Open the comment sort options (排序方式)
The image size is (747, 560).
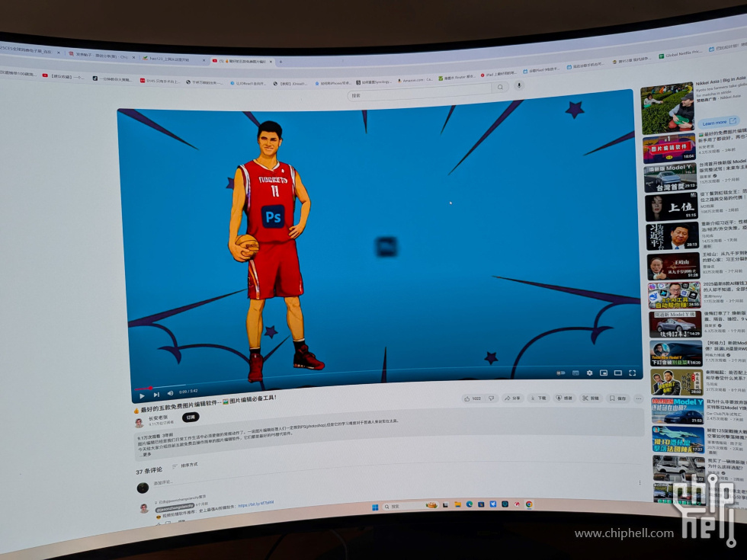(185, 466)
